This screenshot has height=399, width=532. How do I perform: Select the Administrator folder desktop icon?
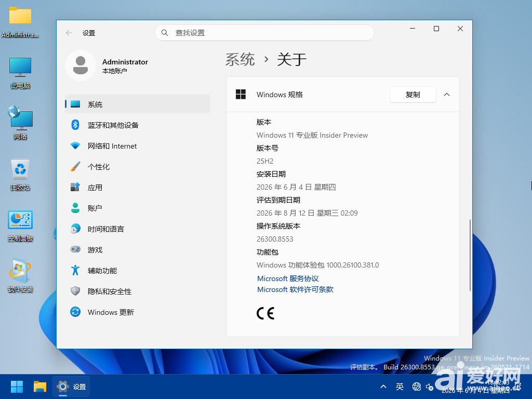point(20,22)
